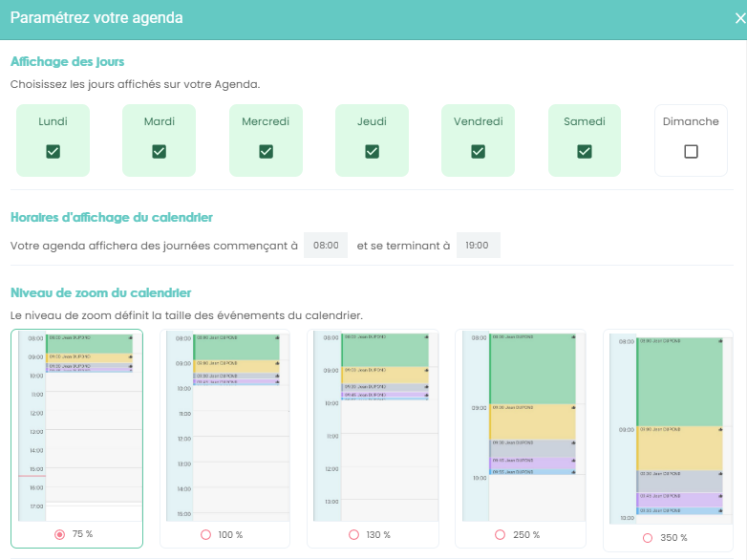The image size is (747, 560).
Task: Click the 250 % calendar preview thumbnail
Action: coord(521,425)
